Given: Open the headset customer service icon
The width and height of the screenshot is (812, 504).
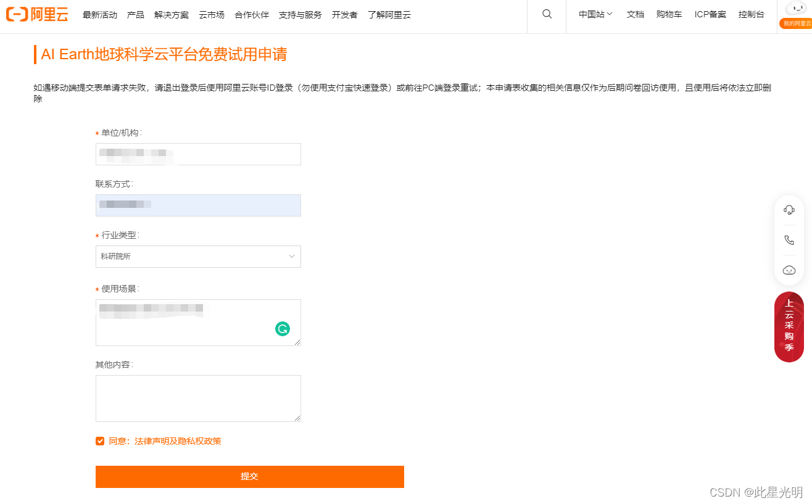Looking at the screenshot, I should (789, 210).
